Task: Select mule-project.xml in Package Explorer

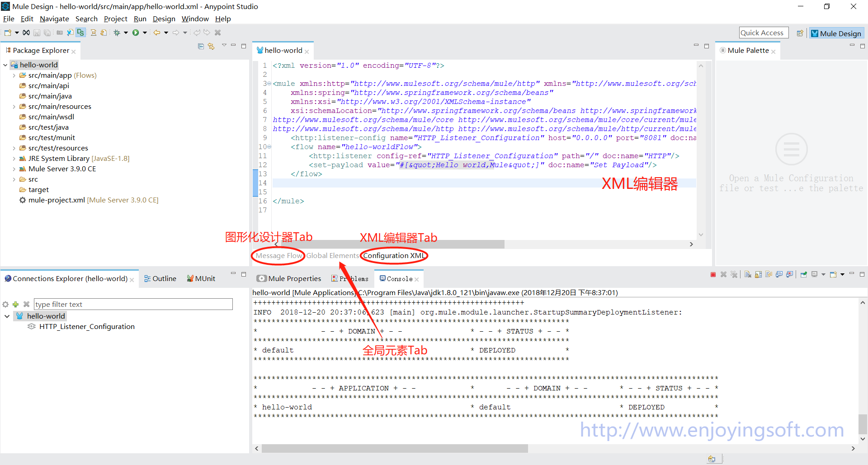Action: pyautogui.click(x=89, y=200)
